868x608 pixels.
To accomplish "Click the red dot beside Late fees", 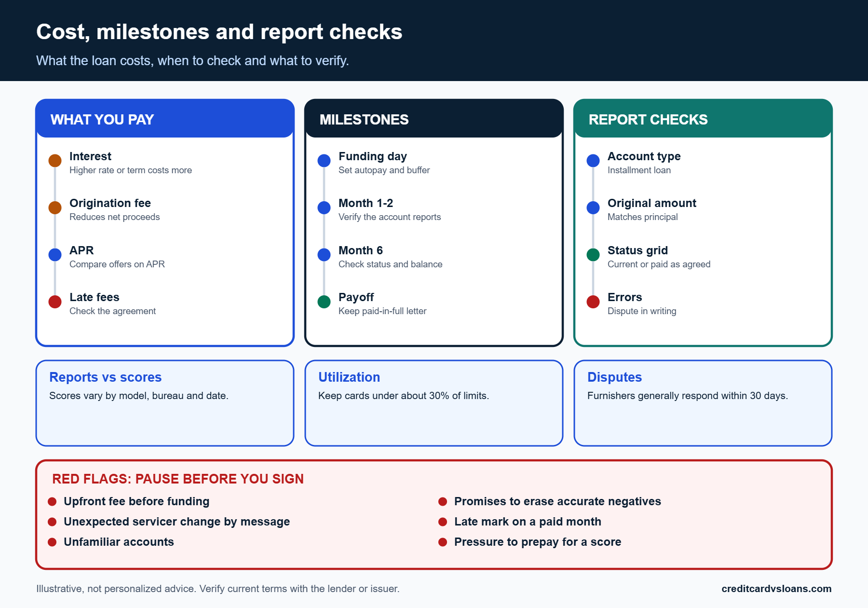I will tap(55, 302).
